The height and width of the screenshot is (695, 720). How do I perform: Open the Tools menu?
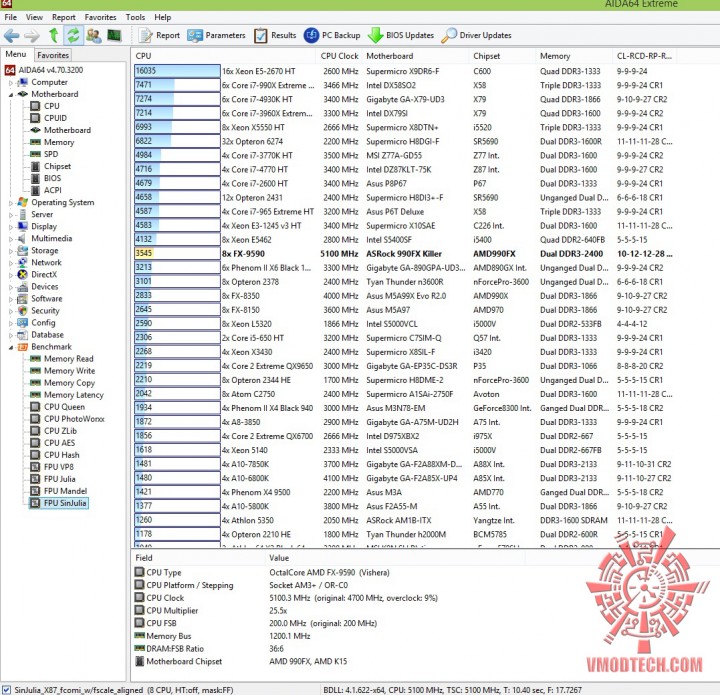tap(135, 17)
